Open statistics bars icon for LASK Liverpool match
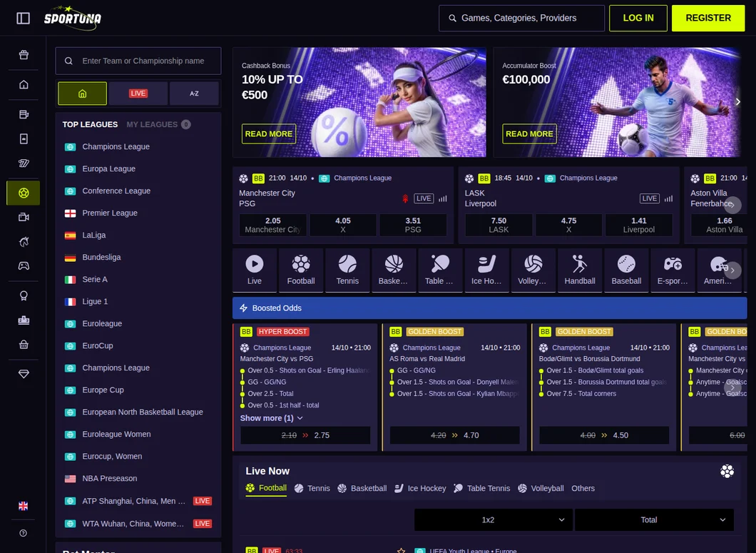 (668, 198)
